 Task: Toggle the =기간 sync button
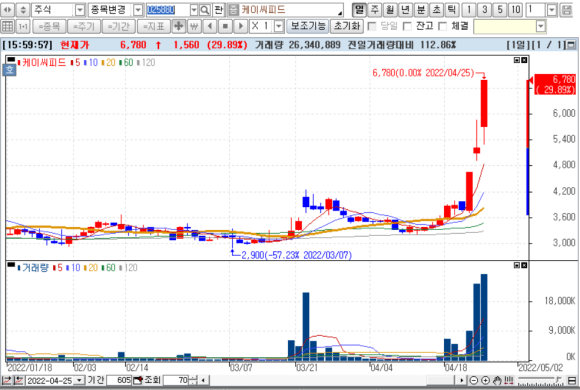[x=119, y=27]
